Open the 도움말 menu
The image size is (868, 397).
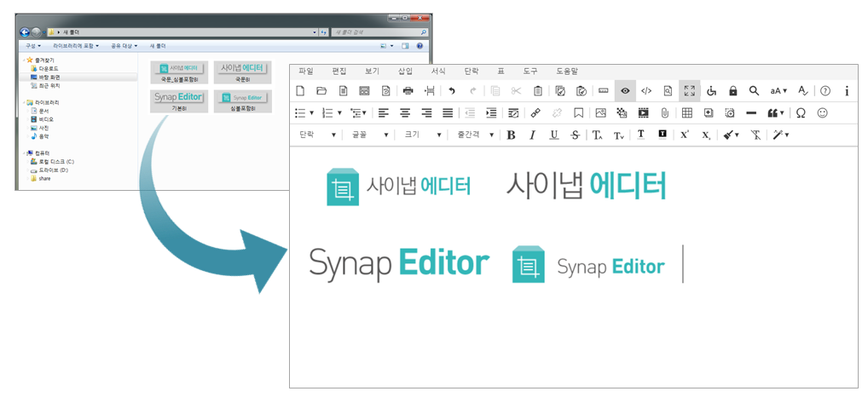click(x=567, y=71)
